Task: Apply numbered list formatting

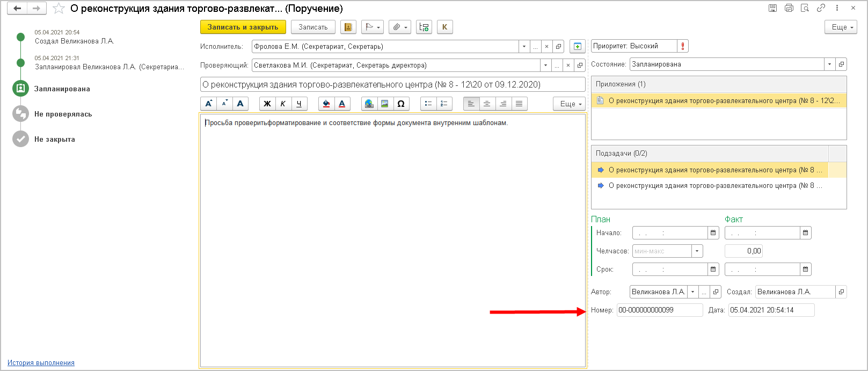Action: pyautogui.click(x=444, y=104)
